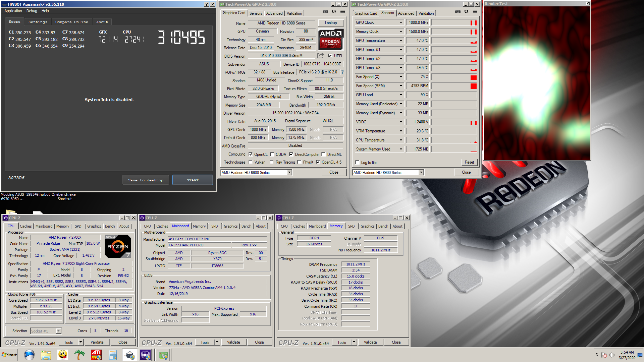Viewport: 644px width, 362px height.
Task: Click GPU-Z graphics card taskbar icon
Action: pyautogui.click(x=163, y=355)
